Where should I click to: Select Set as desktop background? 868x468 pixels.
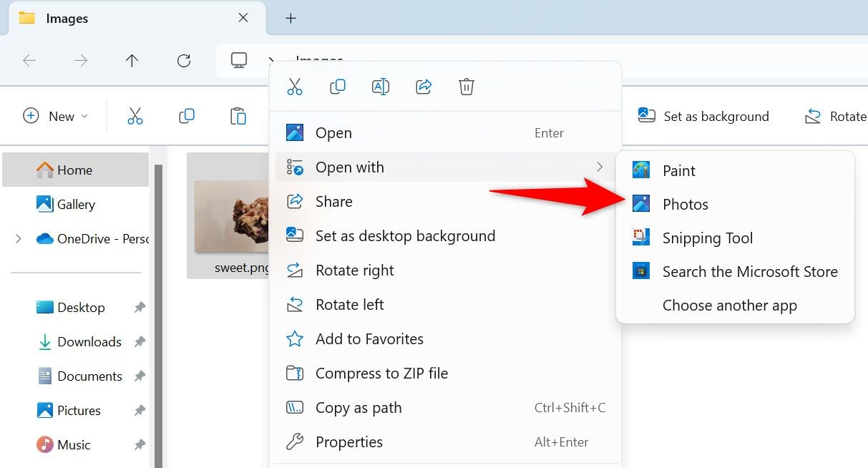pyautogui.click(x=445, y=236)
